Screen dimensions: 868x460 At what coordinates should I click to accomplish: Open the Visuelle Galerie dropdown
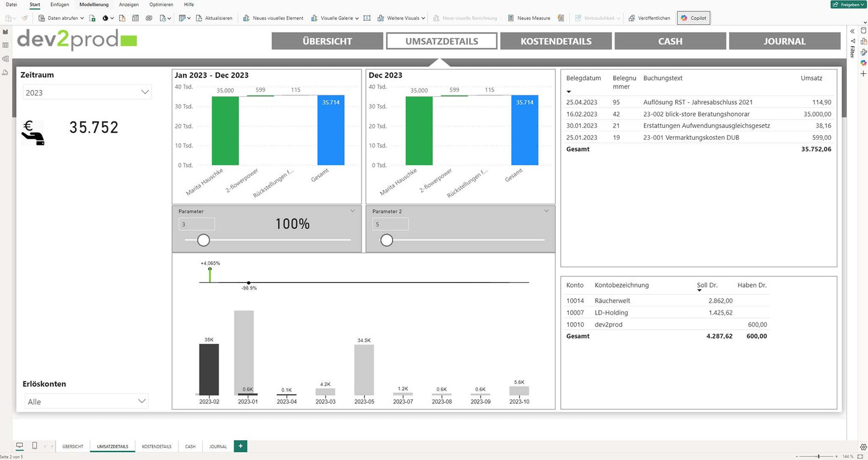click(335, 18)
